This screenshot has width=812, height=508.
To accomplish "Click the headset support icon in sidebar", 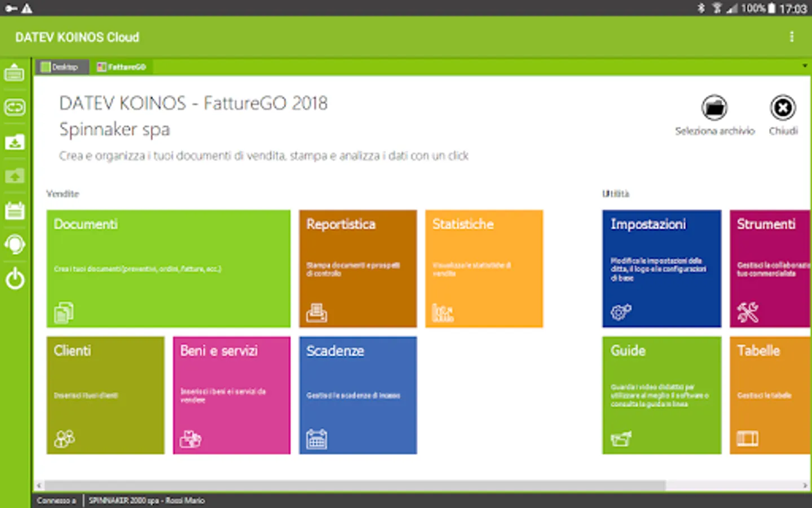I will tap(15, 244).
